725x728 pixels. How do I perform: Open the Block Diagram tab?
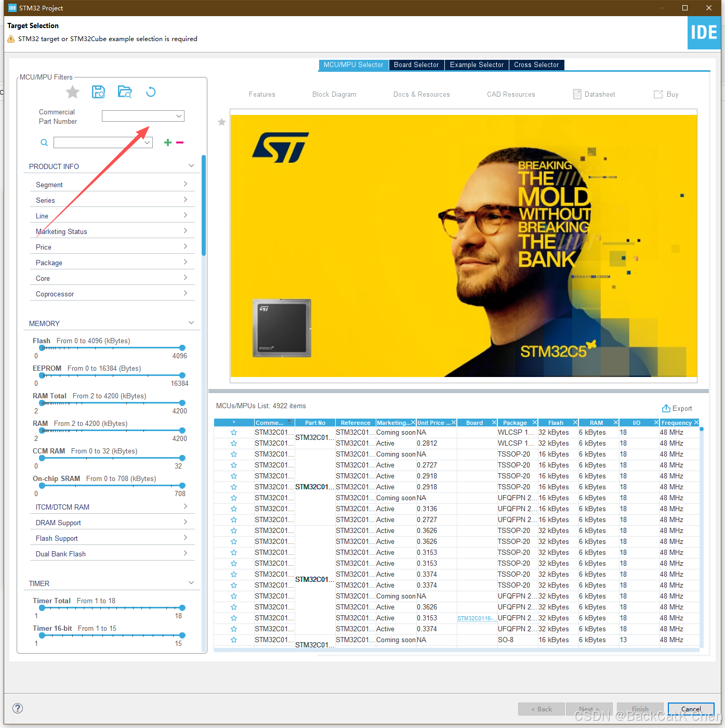click(x=334, y=94)
